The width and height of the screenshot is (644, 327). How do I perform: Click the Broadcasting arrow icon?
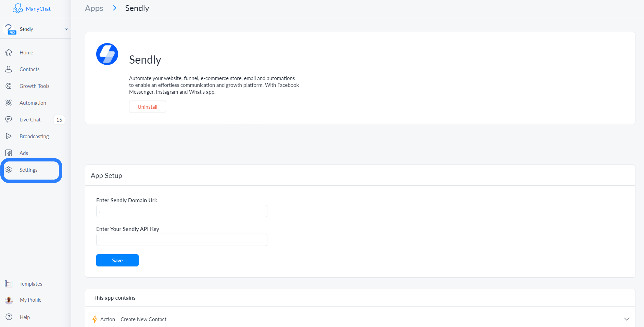[x=9, y=136]
